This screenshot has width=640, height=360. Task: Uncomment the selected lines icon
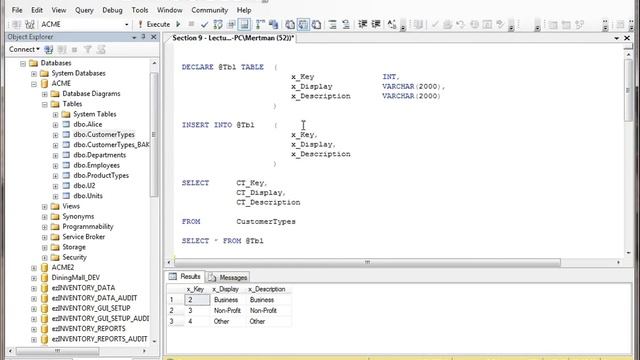(346, 24)
